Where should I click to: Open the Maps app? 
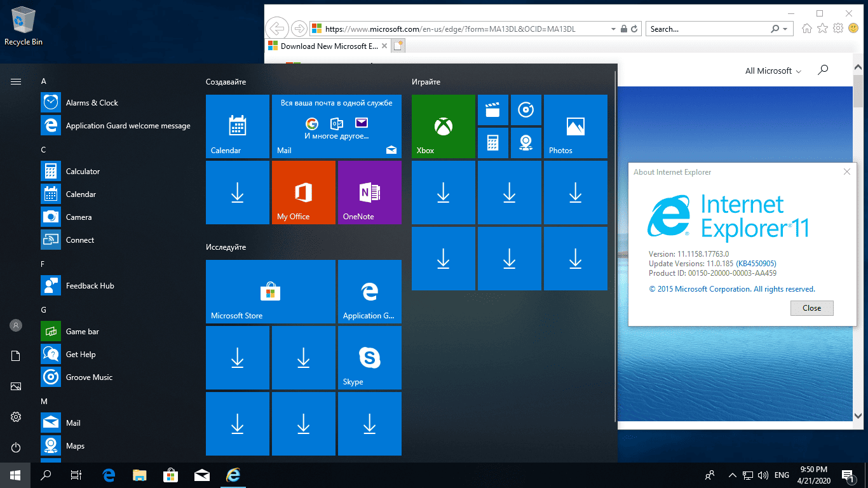pyautogui.click(x=116, y=446)
